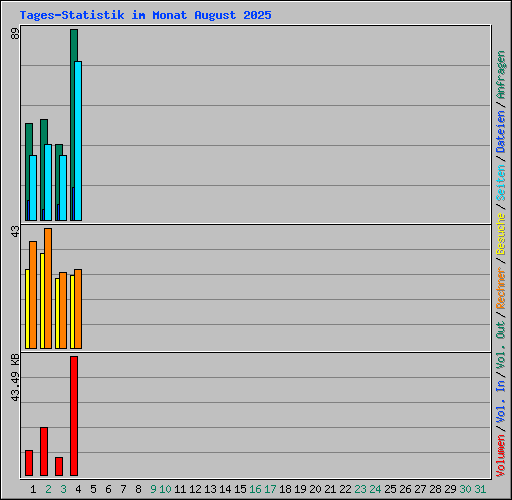Image resolution: width=512 pixels, height=500 pixels.
Task: Click day 31 on the x-axis
Action: [x=480, y=489]
